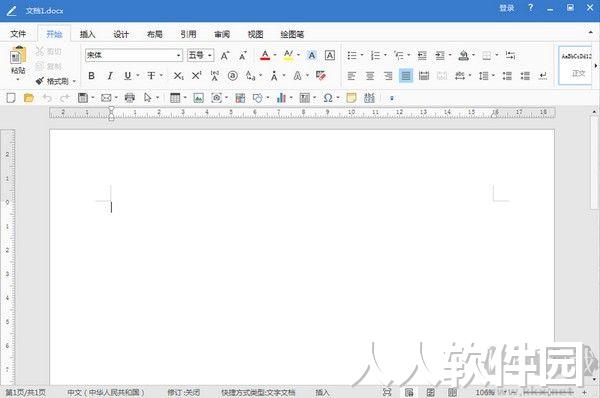The width and height of the screenshot is (600, 398).
Task: Click the insert symbol Omega icon
Action: pyautogui.click(x=328, y=98)
